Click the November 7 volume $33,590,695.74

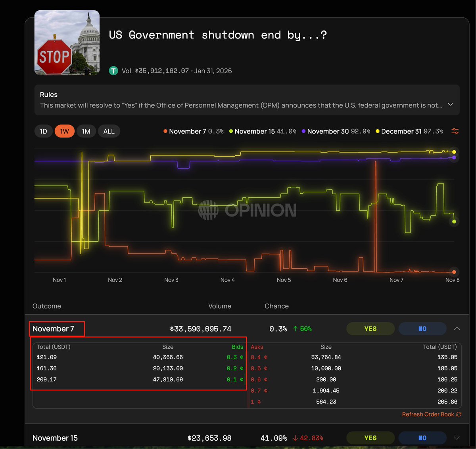click(201, 329)
